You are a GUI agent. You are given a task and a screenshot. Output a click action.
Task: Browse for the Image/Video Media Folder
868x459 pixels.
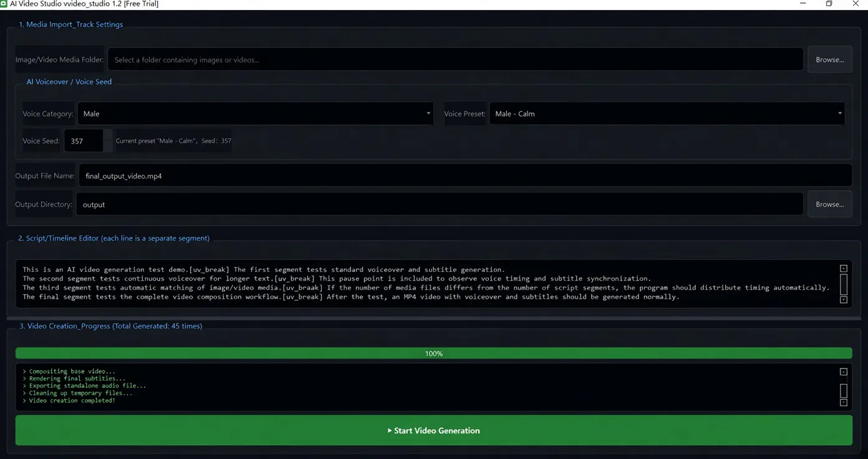(x=829, y=60)
